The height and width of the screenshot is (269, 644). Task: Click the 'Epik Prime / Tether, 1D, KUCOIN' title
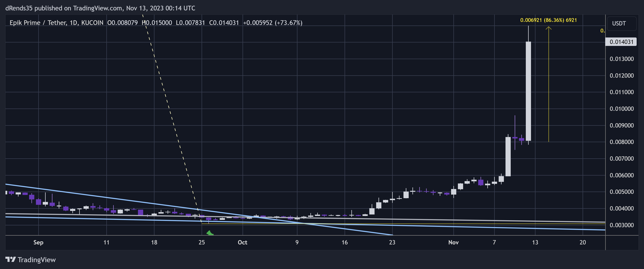tap(57, 23)
